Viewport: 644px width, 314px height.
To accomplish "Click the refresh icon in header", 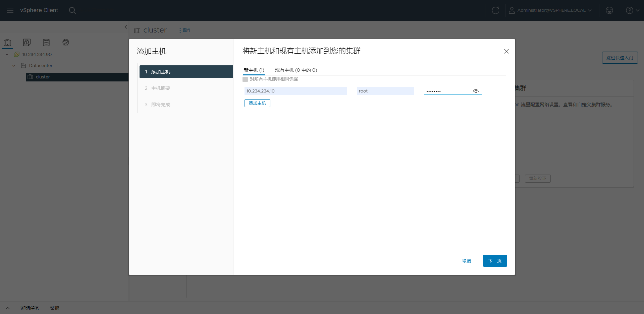I will tap(495, 10).
